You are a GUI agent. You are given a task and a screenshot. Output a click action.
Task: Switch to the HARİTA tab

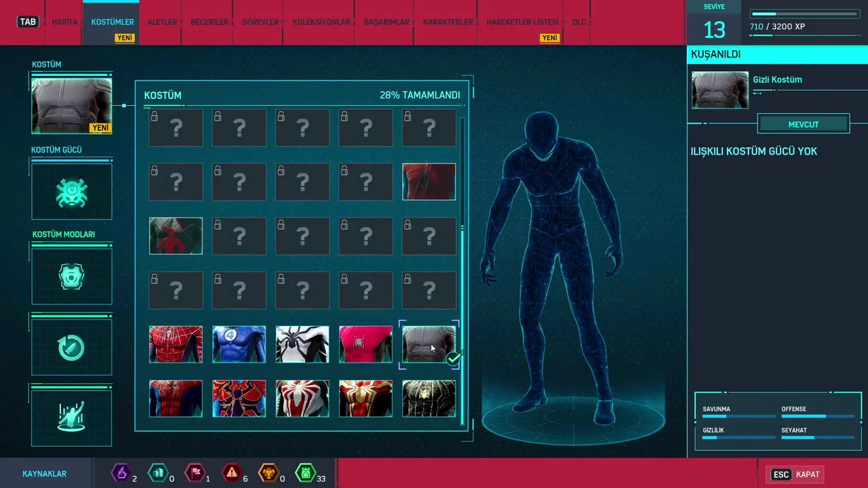point(65,22)
